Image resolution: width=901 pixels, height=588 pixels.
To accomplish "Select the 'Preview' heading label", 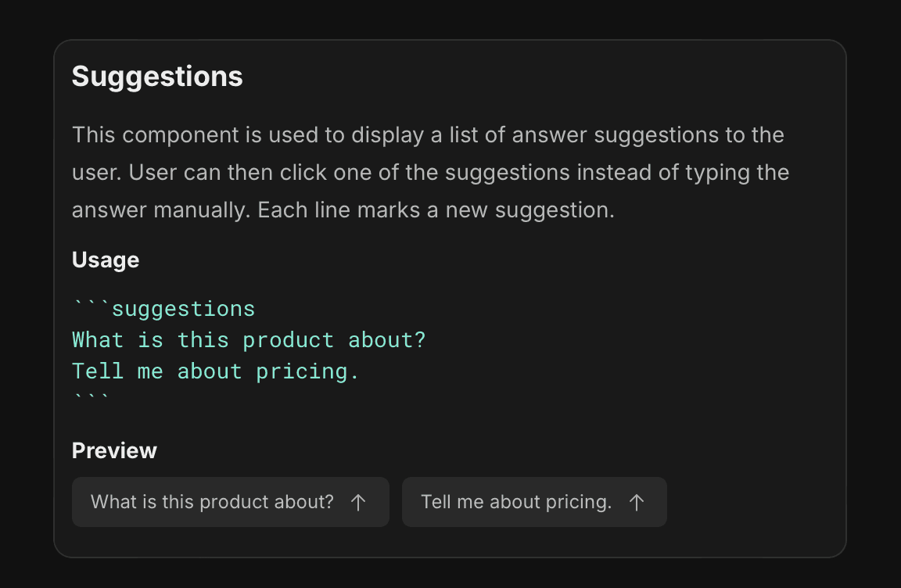I will point(114,450).
